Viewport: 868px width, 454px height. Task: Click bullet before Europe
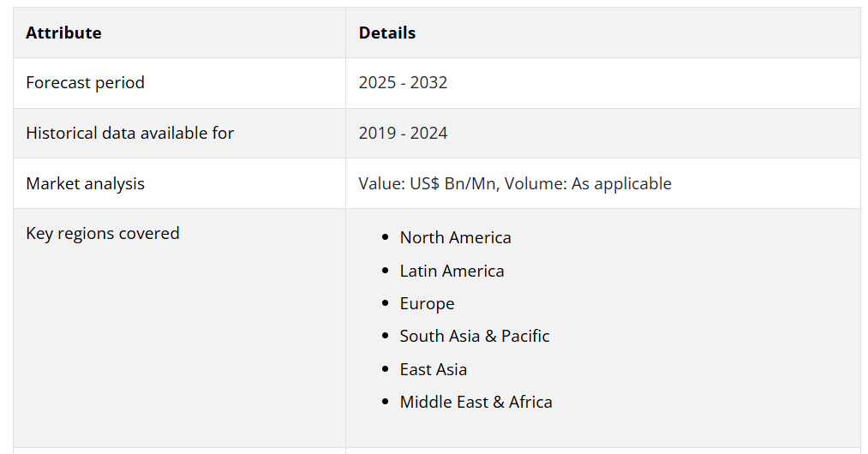click(x=386, y=303)
